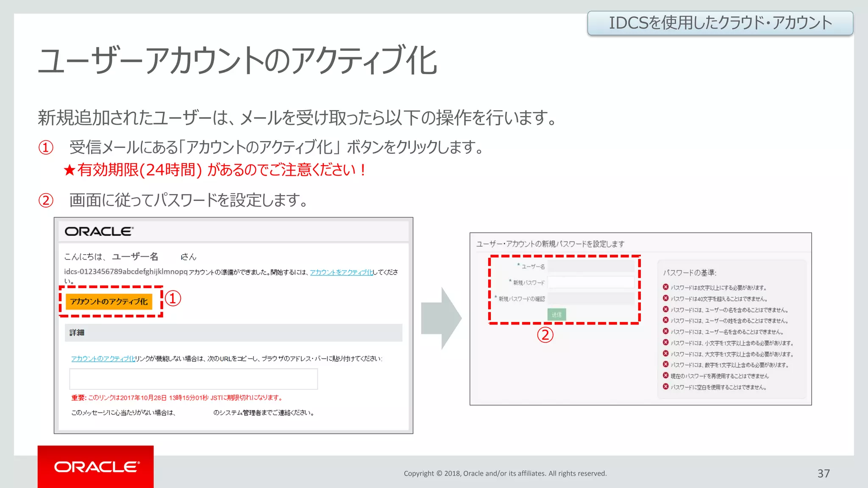This screenshot has width=868, height=488.
Task: Click the 重要 link expiry notice in red
Action: point(177,398)
